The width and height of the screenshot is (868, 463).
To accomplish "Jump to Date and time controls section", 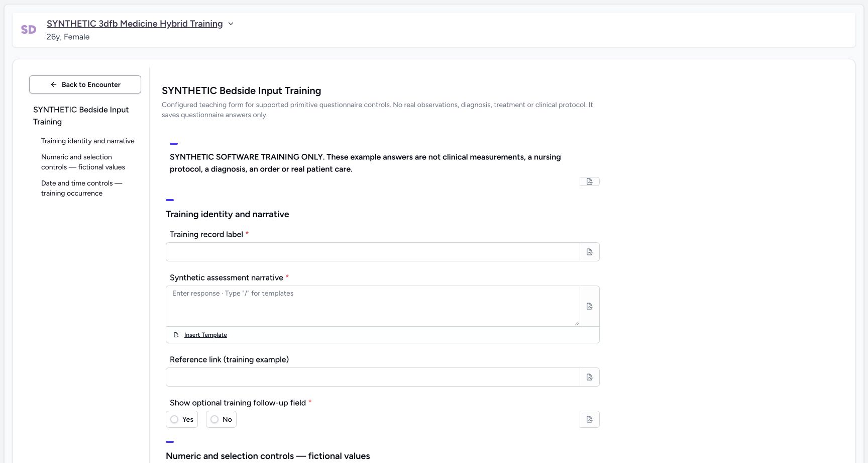I will click(x=81, y=188).
